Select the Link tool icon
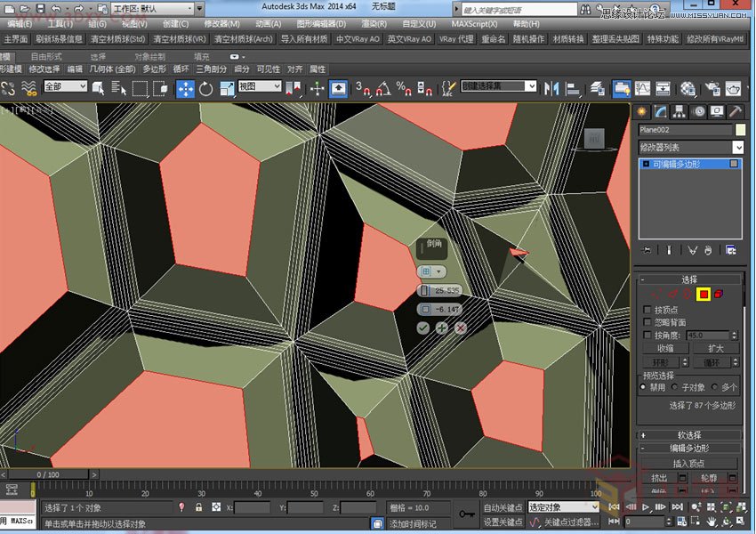The width and height of the screenshot is (756, 534). [8, 89]
